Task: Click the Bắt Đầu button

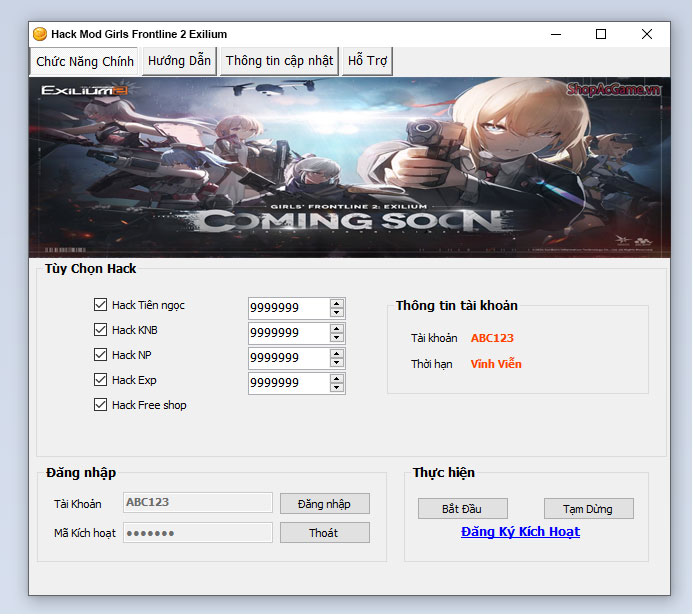Action: pyautogui.click(x=463, y=509)
